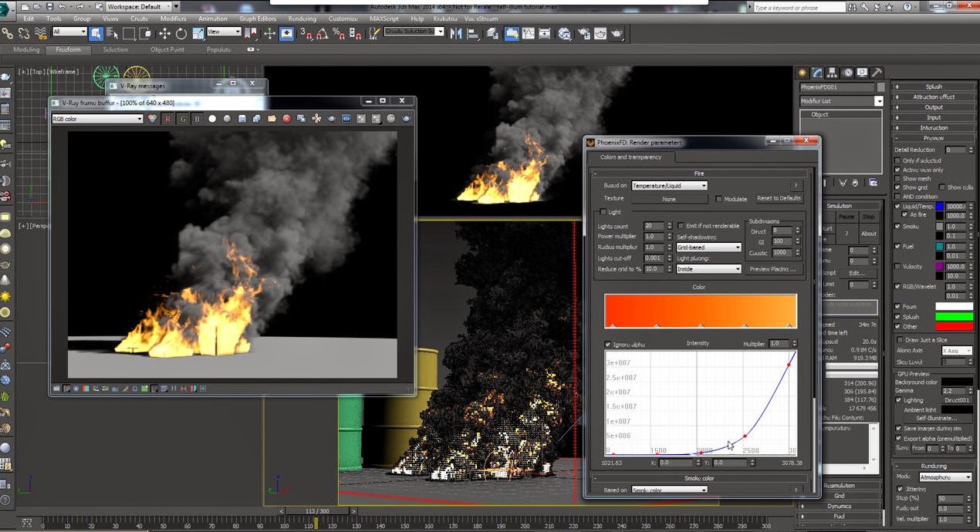The height and width of the screenshot is (532, 980).
Task: Open the Create command panel tab
Action: [x=803, y=72]
